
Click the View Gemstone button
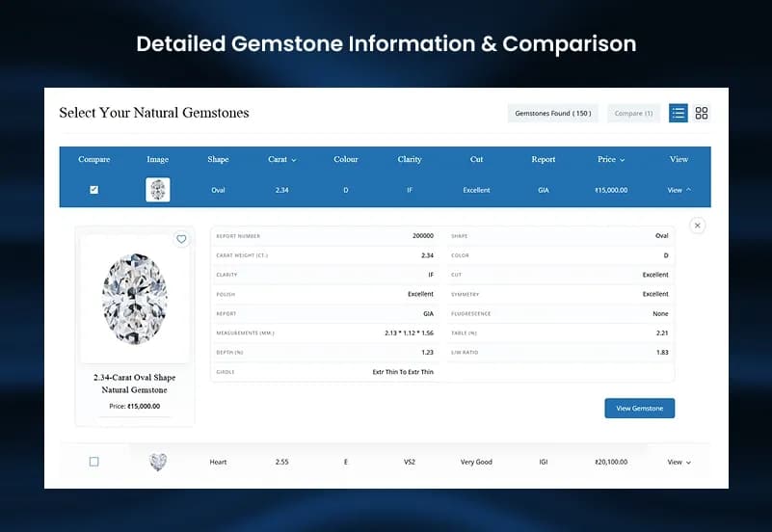click(x=640, y=409)
